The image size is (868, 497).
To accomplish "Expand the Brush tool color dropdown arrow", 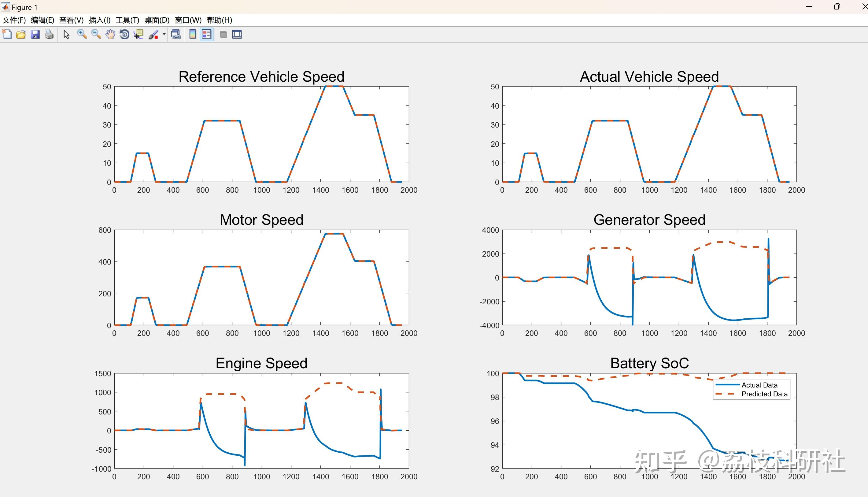I will [x=164, y=35].
